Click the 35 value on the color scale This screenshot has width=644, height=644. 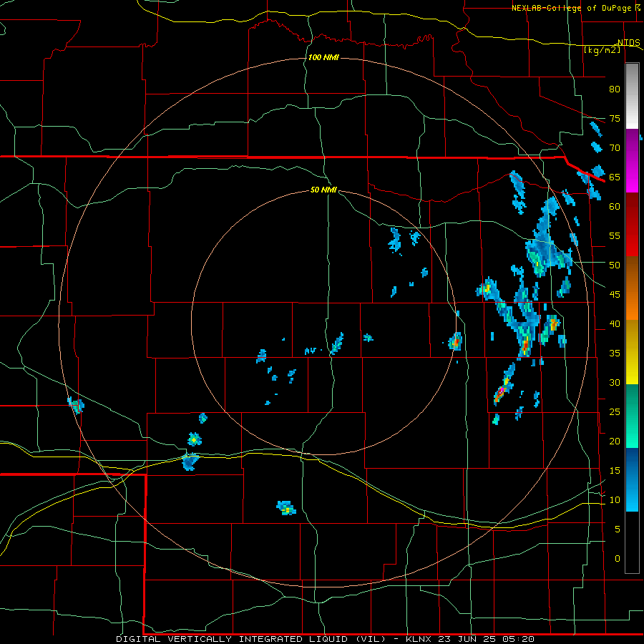pyautogui.click(x=615, y=353)
